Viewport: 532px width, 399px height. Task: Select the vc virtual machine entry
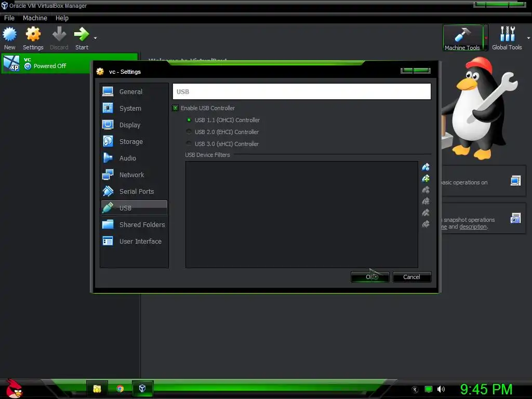70,63
